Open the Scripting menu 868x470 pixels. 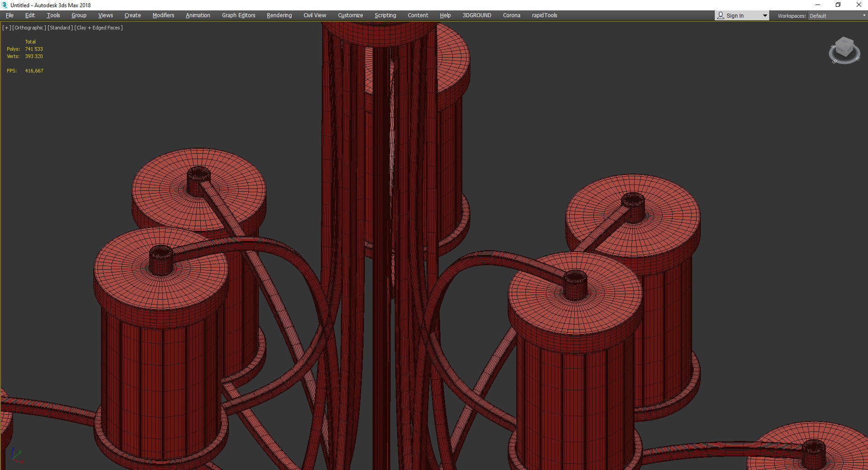(x=385, y=15)
